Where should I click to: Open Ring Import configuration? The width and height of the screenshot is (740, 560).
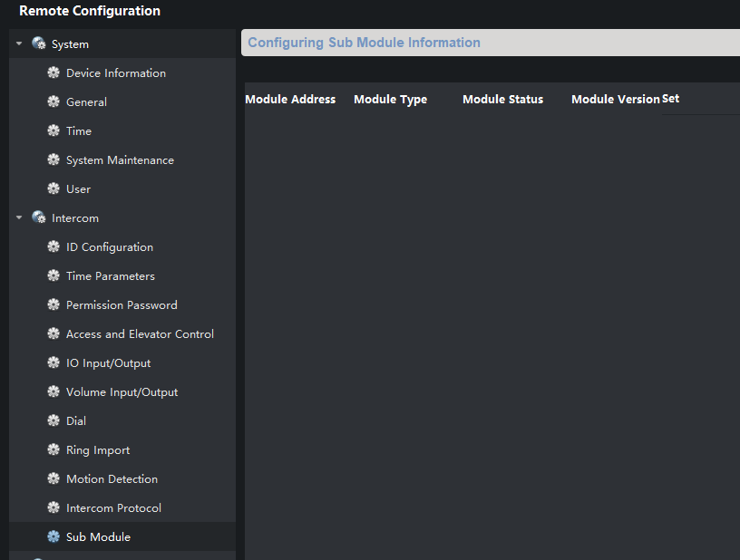point(98,450)
